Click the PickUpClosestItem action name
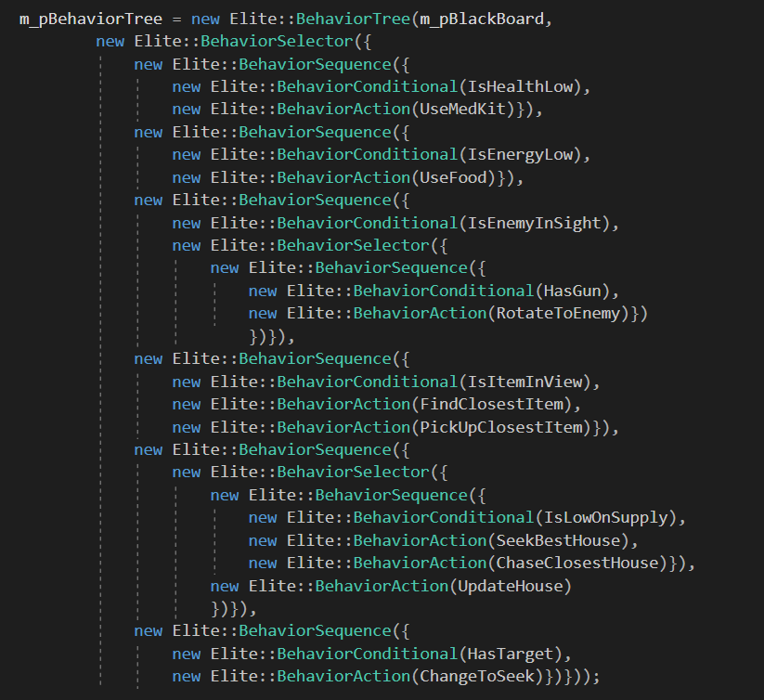This screenshot has height=700, width=764. pos(501,427)
